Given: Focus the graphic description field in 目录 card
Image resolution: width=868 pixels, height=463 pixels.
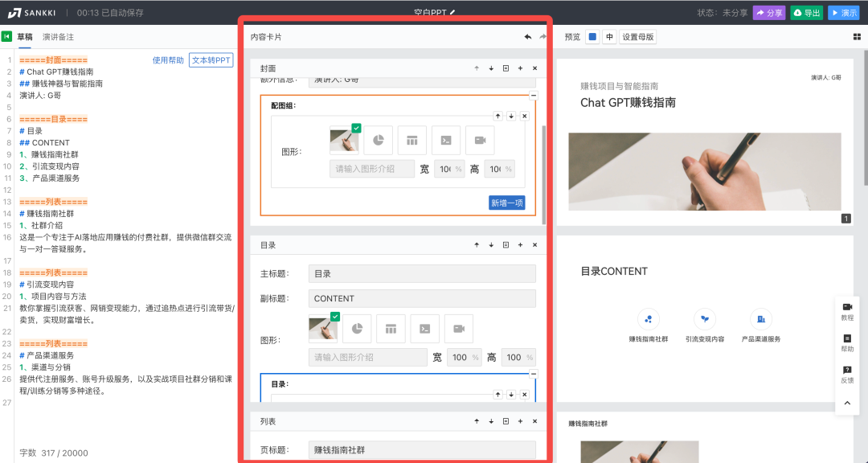Looking at the screenshot, I should tap(367, 357).
